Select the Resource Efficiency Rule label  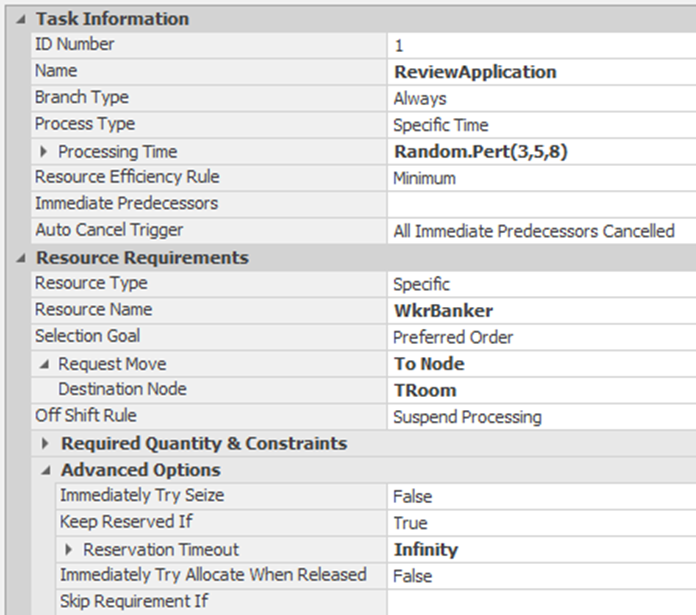point(127,177)
